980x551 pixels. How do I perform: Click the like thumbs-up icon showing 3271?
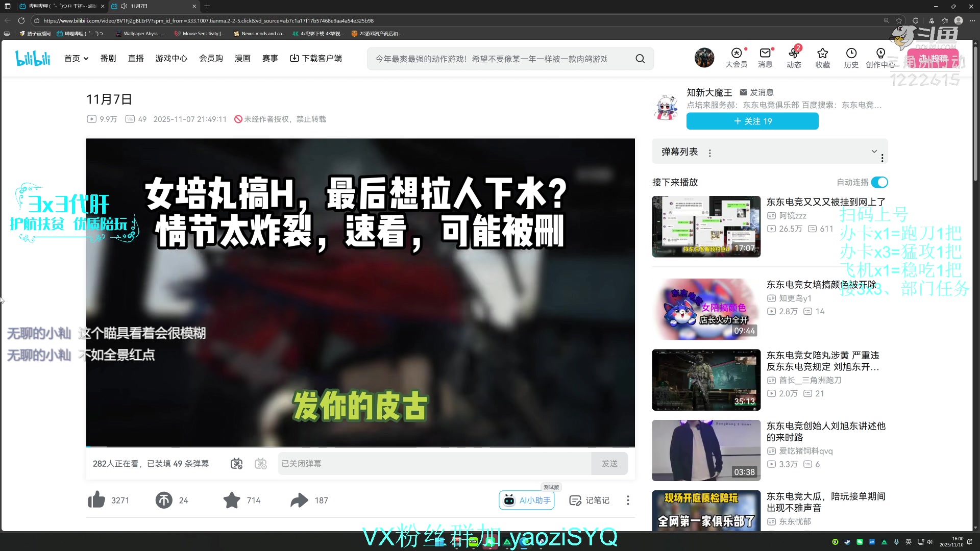(97, 500)
